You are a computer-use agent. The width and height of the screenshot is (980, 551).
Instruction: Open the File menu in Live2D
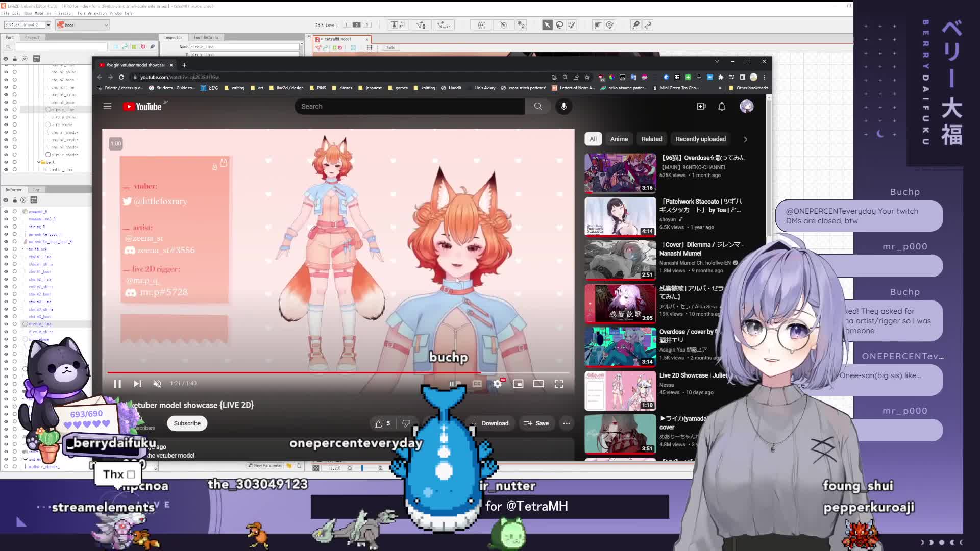tap(5, 13)
